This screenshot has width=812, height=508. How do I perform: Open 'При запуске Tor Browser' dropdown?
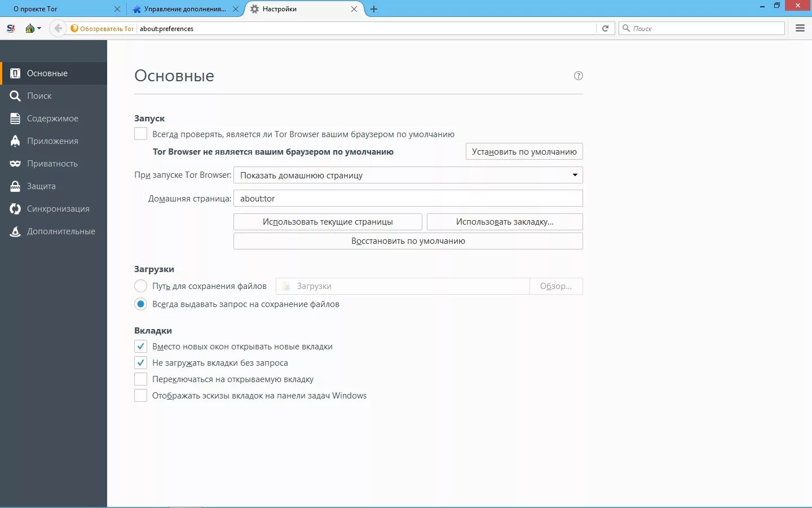(x=408, y=175)
